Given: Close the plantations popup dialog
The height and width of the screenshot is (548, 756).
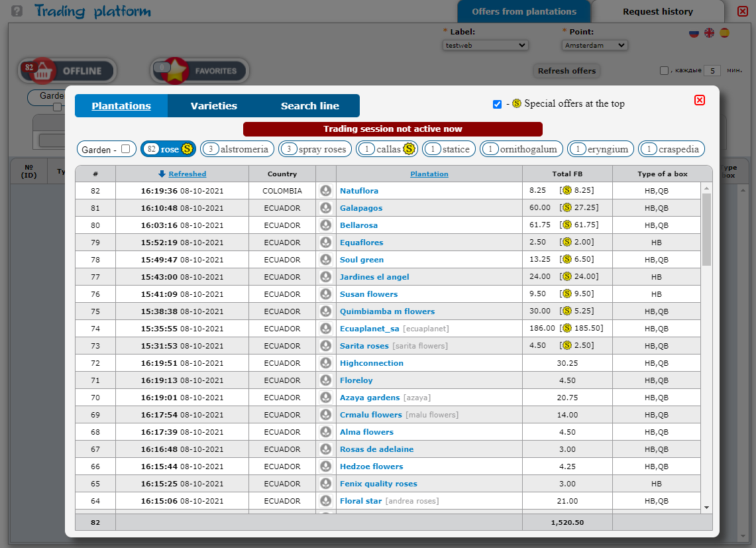Looking at the screenshot, I should (x=700, y=100).
